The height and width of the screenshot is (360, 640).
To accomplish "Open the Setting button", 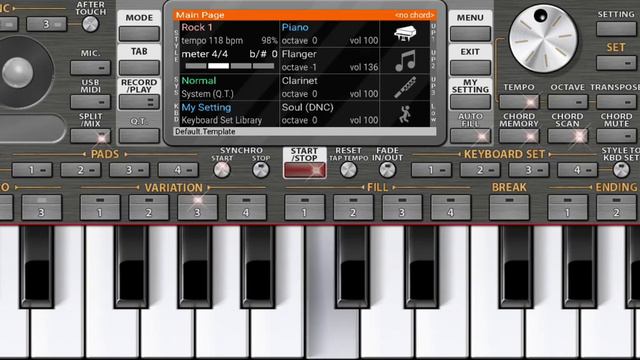I will 616,29.
